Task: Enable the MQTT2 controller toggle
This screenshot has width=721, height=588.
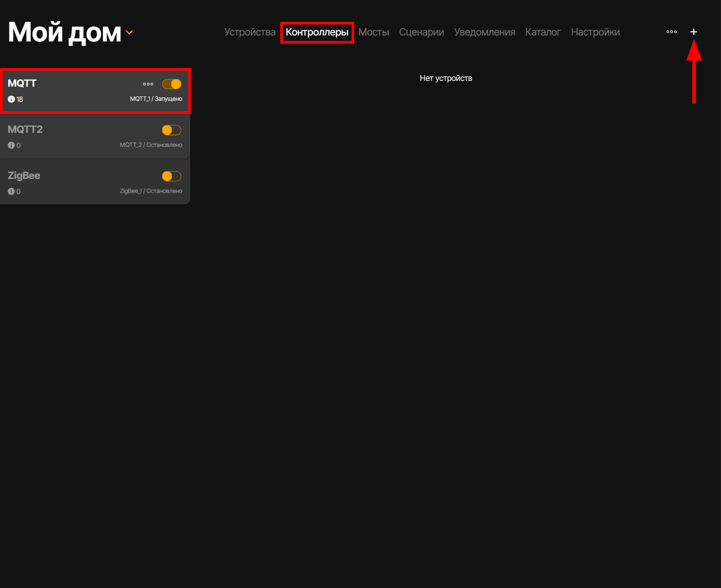Action: [172, 130]
